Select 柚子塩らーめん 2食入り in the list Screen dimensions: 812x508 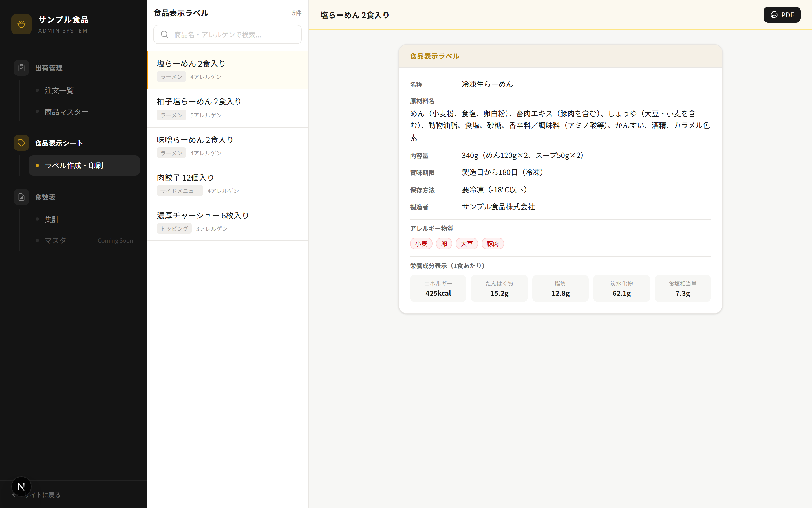[228, 108]
